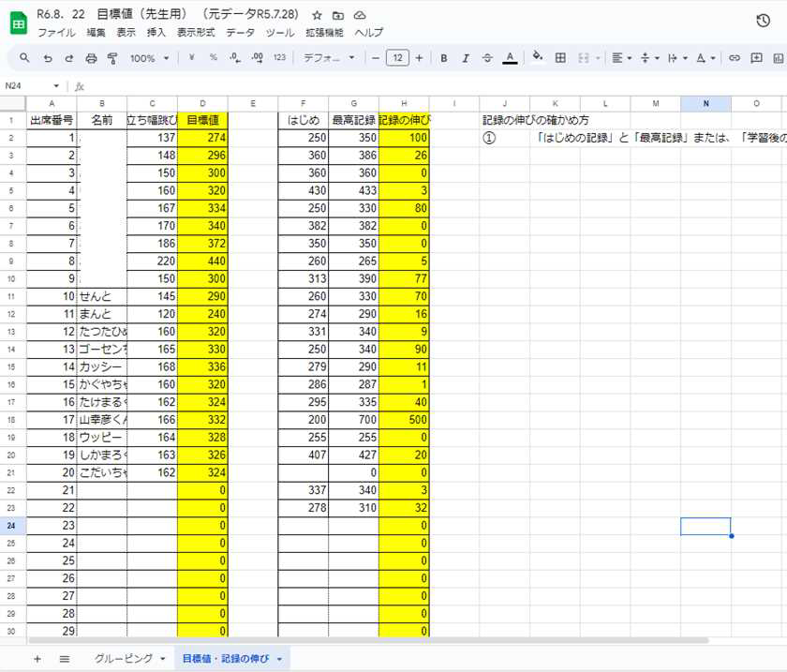
Task: Switch to the グルーピング sheet tab
Action: point(123,659)
